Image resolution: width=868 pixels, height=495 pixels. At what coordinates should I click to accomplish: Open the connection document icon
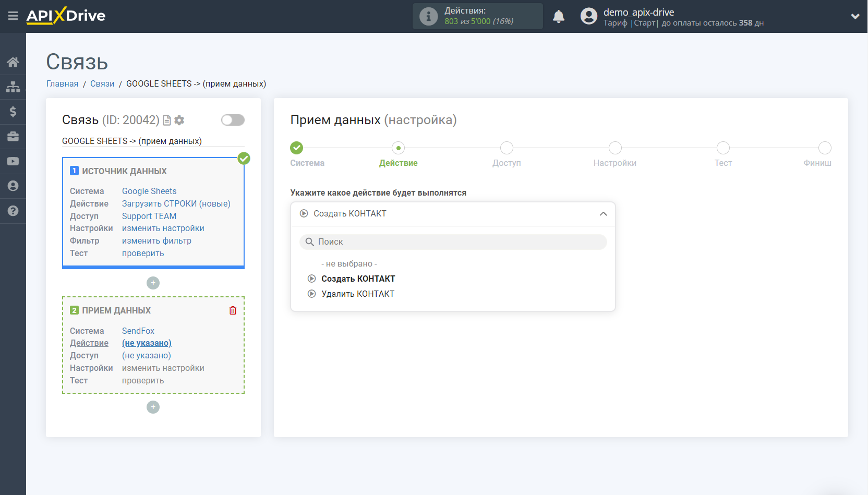[167, 120]
